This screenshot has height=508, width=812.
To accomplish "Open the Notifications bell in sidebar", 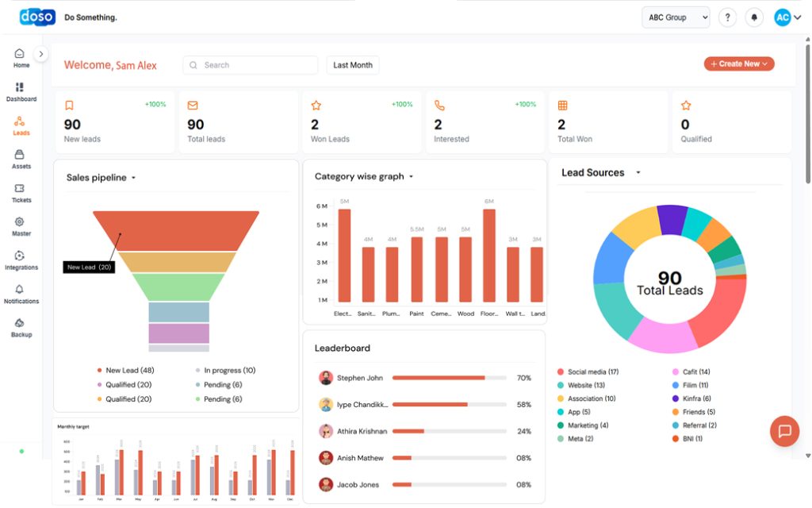I will pyautogui.click(x=20, y=289).
